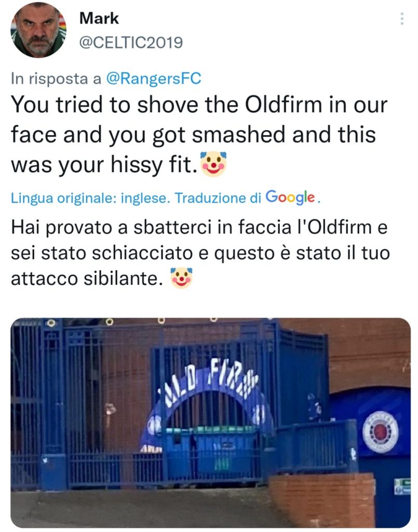Click the Google logo in the translation credit
Image resolution: width=418 pixels, height=532 pixels.
point(290,197)
